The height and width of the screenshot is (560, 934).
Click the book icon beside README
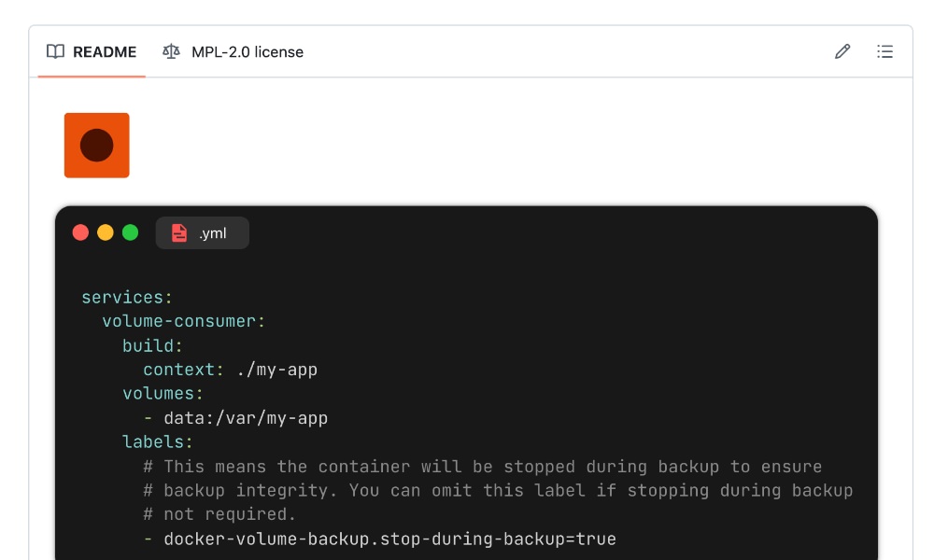[x=56, y=51]
